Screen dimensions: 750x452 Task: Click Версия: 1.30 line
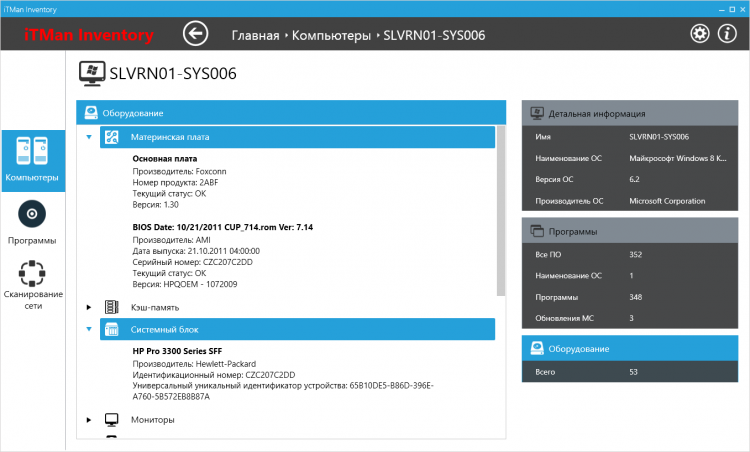click(x=155, y=205)
